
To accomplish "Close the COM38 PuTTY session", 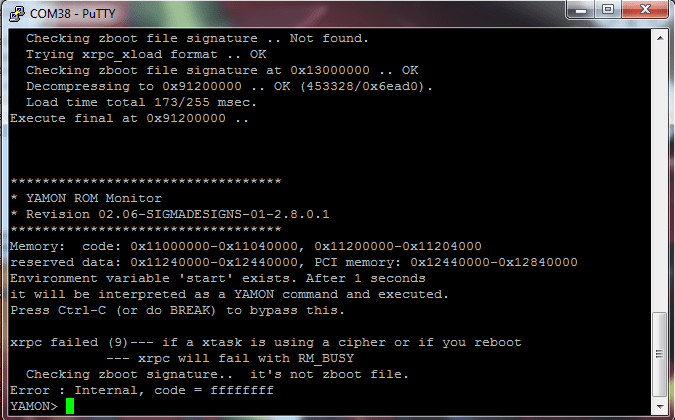I will point(644,9).
